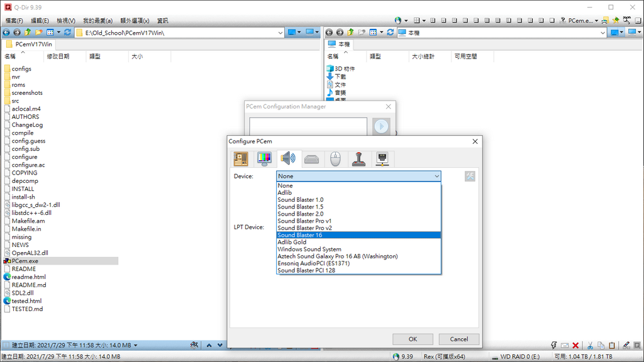
Task: Click the scissors cut icon in status bar
Action: pos(590,345)
